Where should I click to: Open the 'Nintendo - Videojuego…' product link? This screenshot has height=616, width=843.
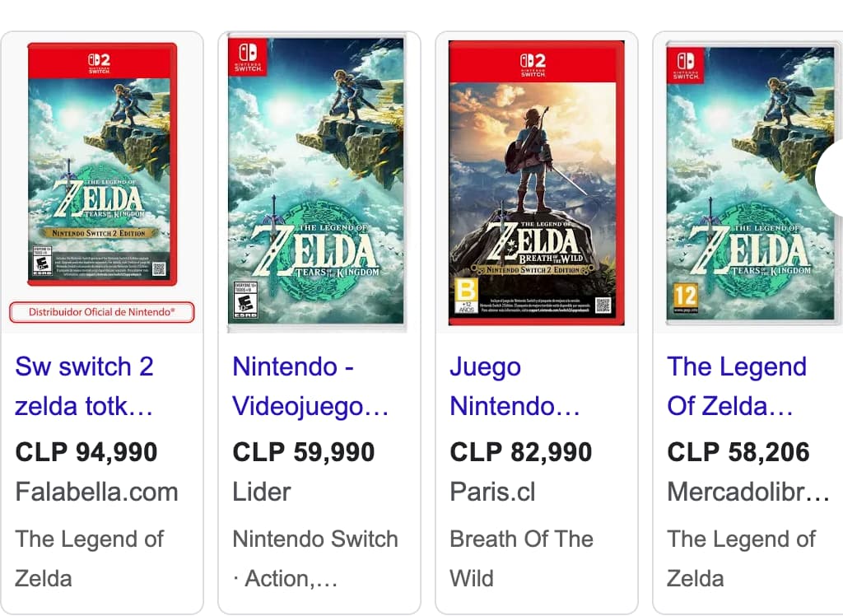(310, 386)
